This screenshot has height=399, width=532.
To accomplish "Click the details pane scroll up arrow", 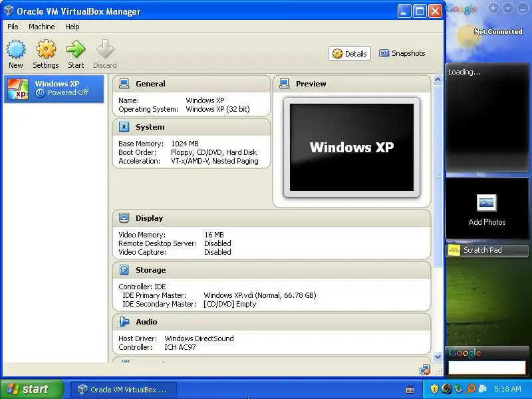I will point(438,80).
